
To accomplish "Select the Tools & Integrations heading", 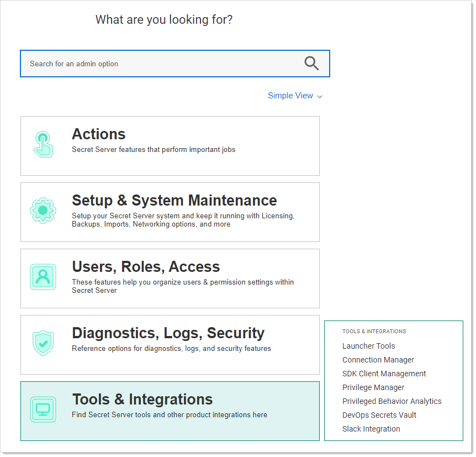I will (x=142, y=399).
